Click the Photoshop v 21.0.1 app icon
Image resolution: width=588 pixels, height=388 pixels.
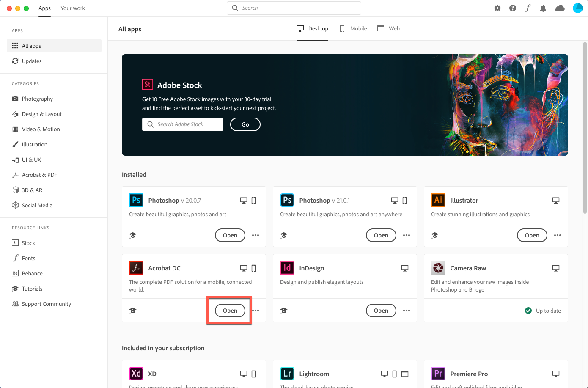(x=287, y=200)
